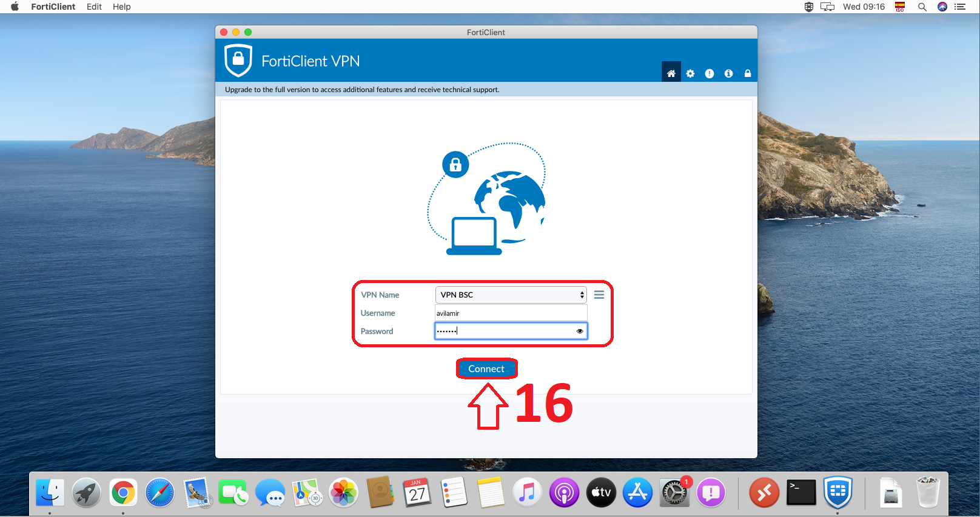Expand the VPN Name dropdown
The image size is (980, 517).
pyautogui.click(x=511, y=295)
